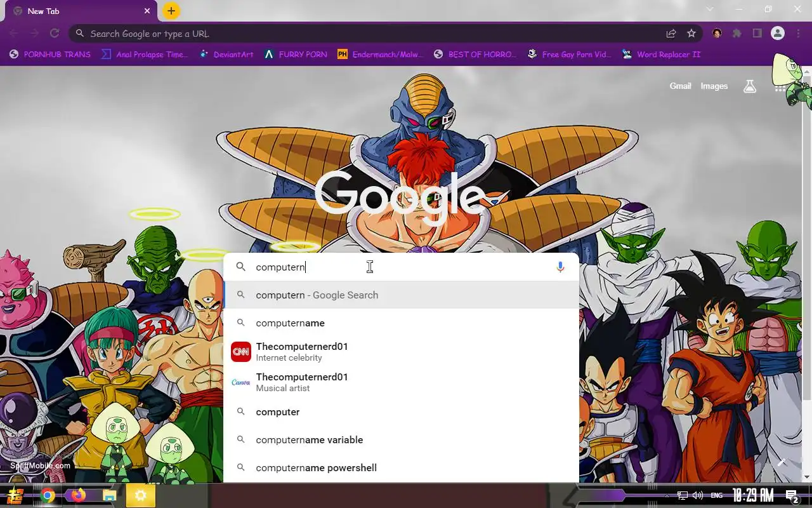Click the CNN logo beside Thecomputernerd01
Image resolution: width=812 pixels, height=508 pixels.
tap(240, 352)
